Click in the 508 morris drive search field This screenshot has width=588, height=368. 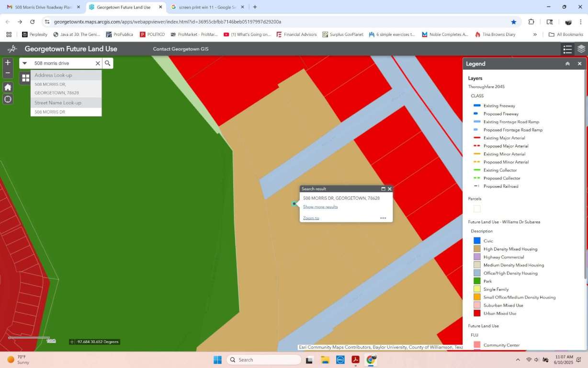(x=62, y=63)
